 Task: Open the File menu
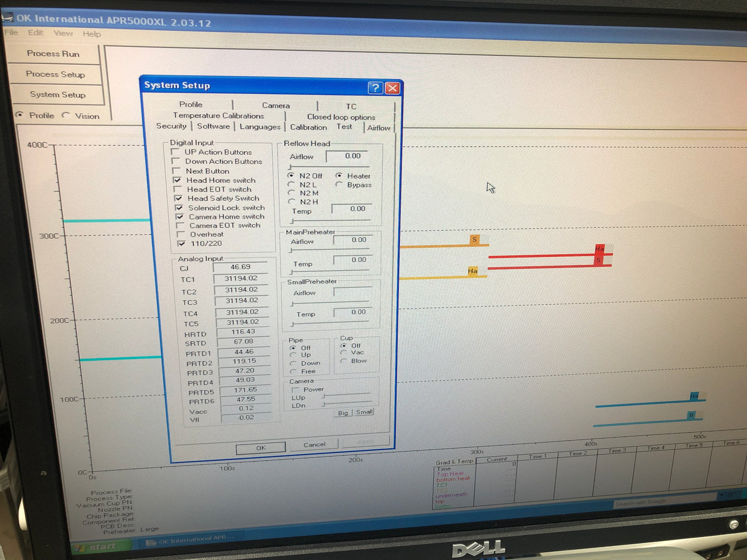[x=11, y=33]
